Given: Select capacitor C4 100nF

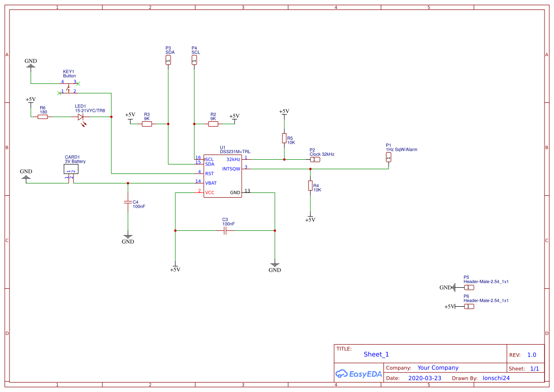Looking at the screenshot, I should (127, 202).
